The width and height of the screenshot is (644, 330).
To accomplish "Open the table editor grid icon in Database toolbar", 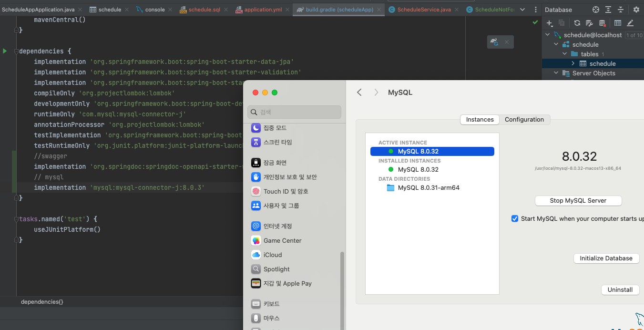I will 618,23.
